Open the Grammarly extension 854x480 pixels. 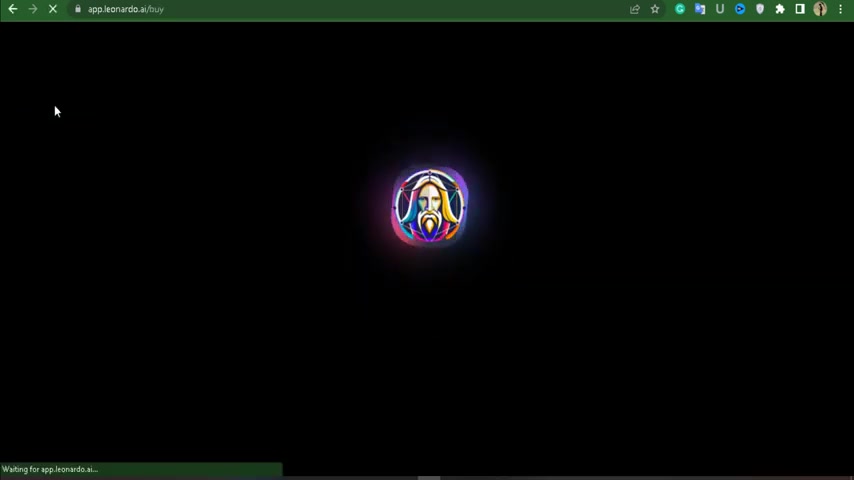point(680,9)
